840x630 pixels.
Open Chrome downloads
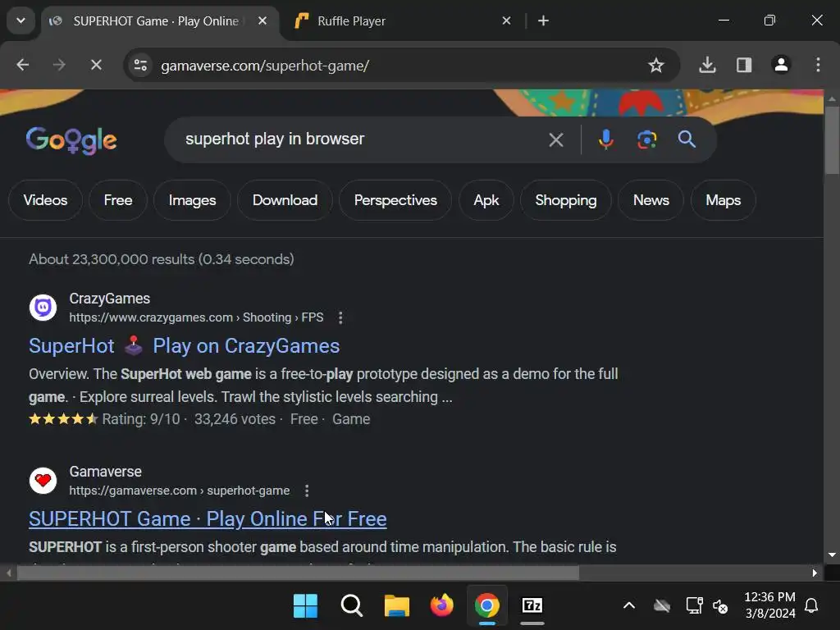pos(707,66)
